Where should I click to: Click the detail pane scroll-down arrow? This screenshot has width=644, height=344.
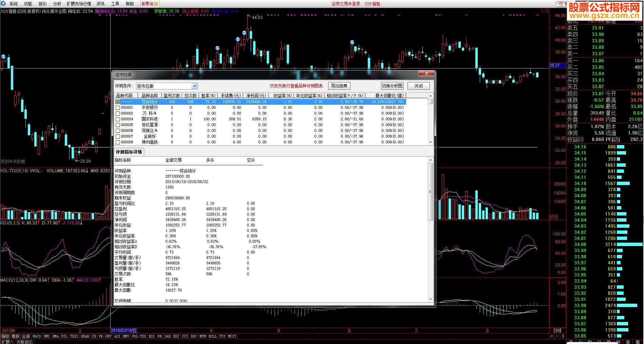coord(431,300)
